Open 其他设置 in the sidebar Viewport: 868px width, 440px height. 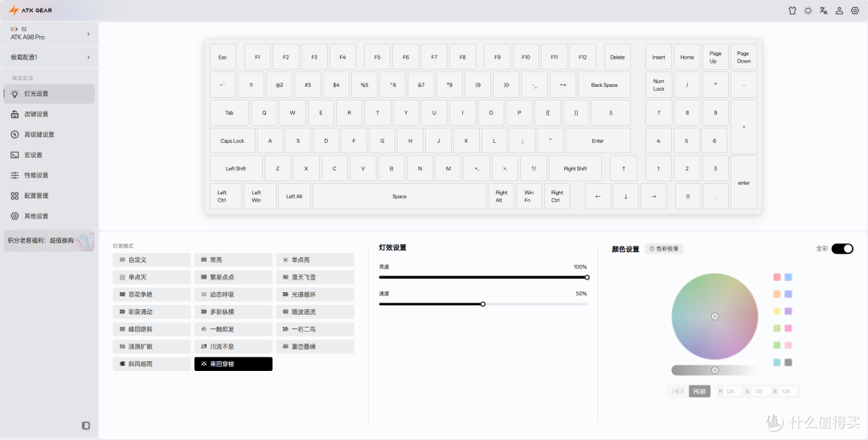click(49, 216)
